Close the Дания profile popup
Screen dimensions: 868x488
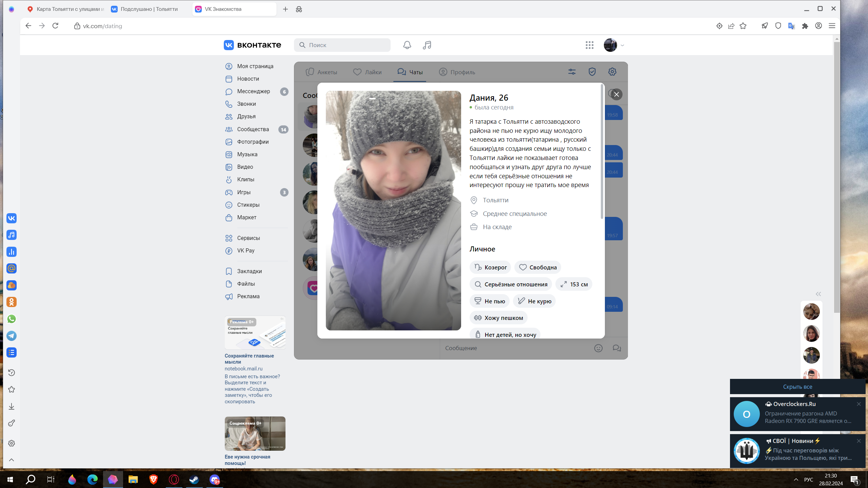(x=616, y=94)
